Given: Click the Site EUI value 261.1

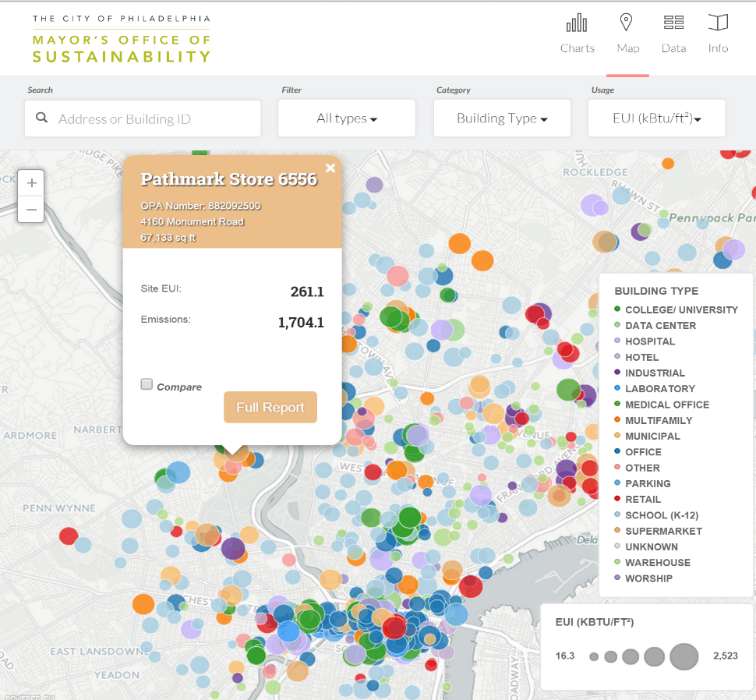Looking at the screenshot, I should coord(307,292).
